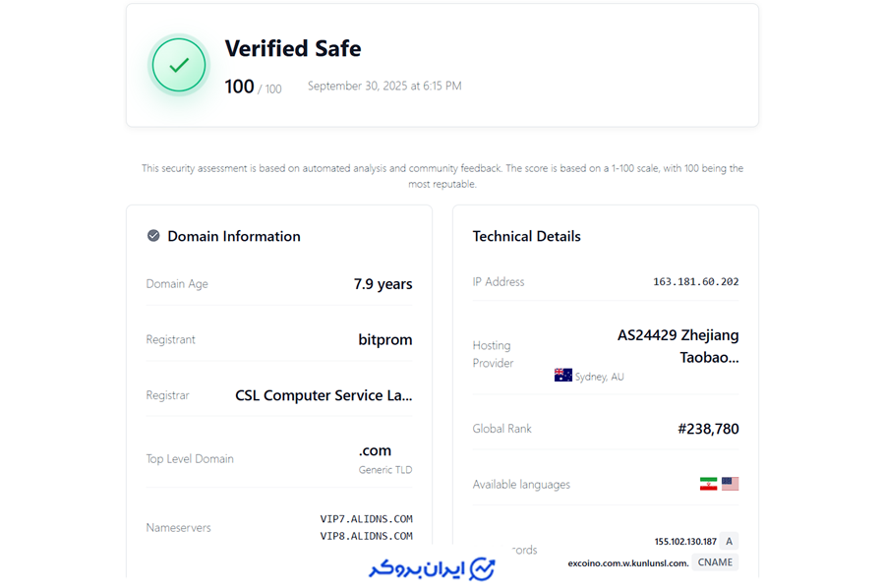Click the Domain Information badge icon

[x=153, y=236]
